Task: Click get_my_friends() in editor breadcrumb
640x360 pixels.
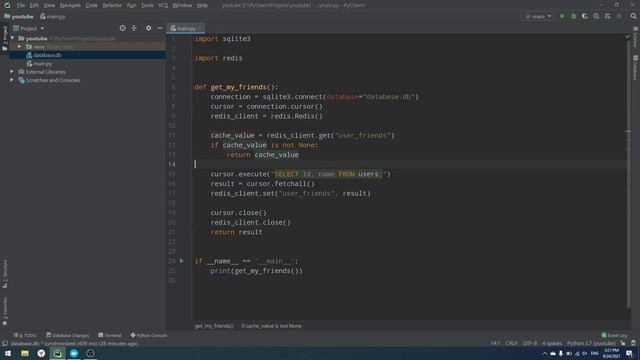Action: [x=214, y=326]
